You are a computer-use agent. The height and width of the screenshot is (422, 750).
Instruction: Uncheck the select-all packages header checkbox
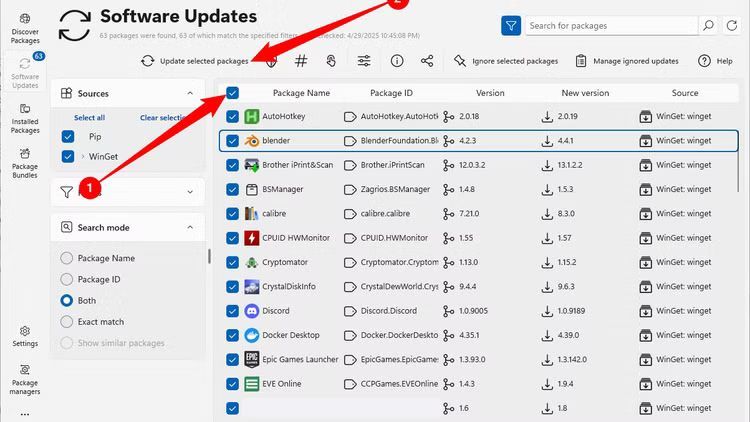232,93
